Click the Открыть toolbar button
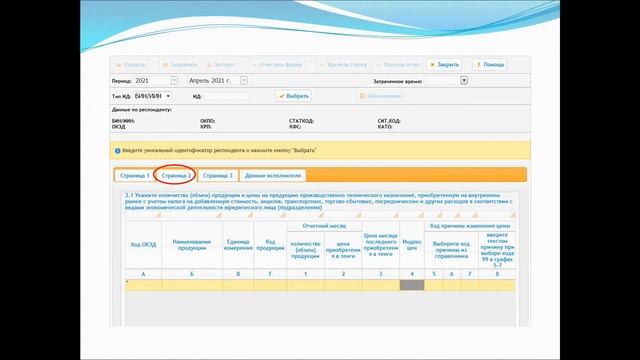This screenshot has height=360, width=640. click(x=130, y=65)
